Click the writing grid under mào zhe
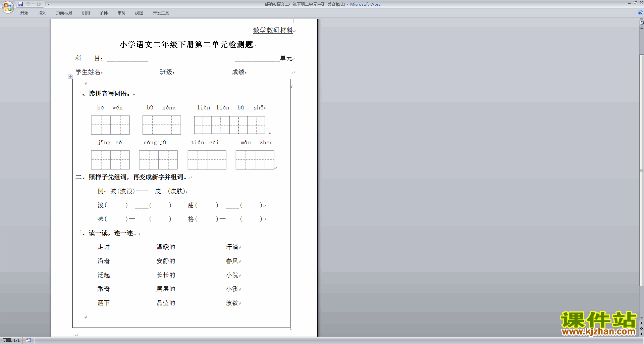This screenshot has height=344, width=644. pyautogui.click(x=255, y=160)
